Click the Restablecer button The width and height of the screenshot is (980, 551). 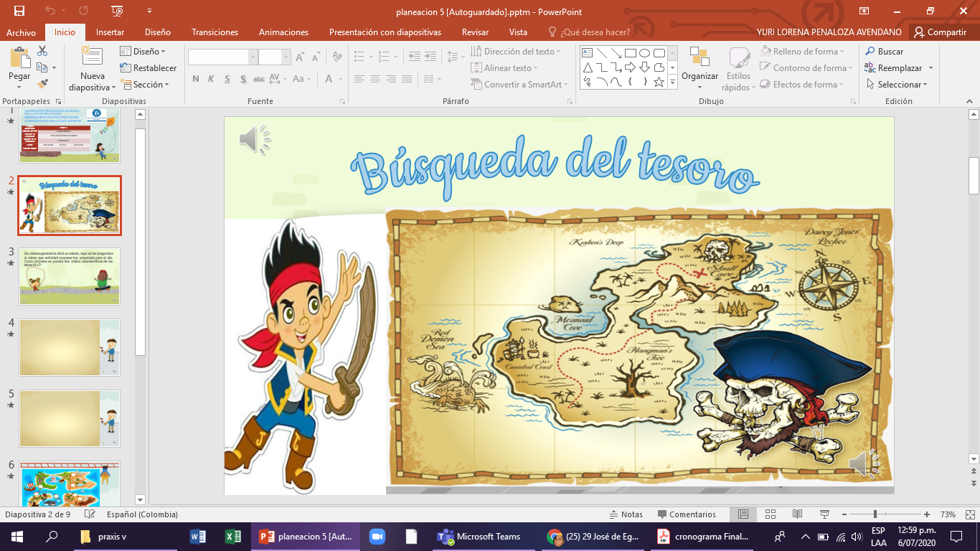(x=149, y=68)
